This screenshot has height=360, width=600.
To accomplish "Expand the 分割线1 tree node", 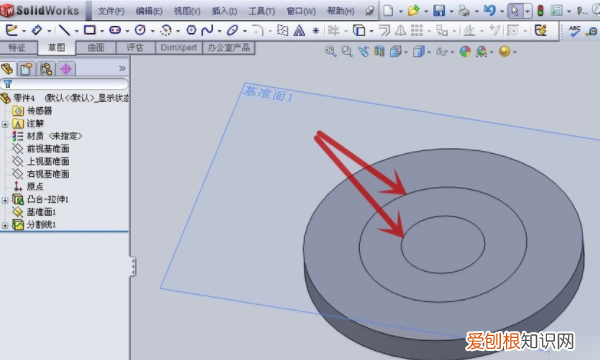I will pos(5,225).
